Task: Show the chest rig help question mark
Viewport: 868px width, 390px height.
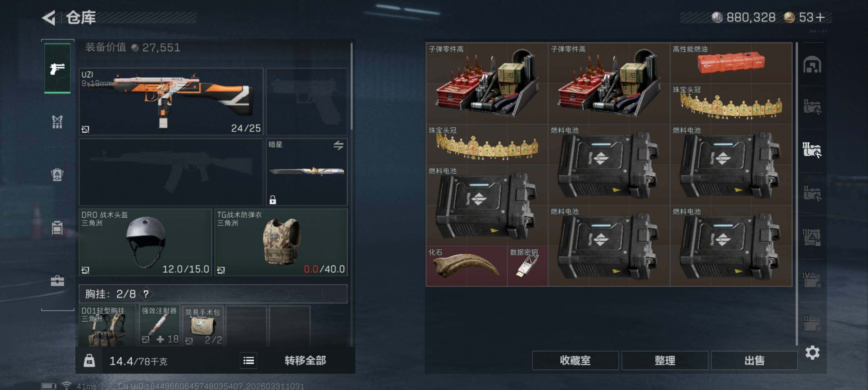Action: [x=146, y=294]
